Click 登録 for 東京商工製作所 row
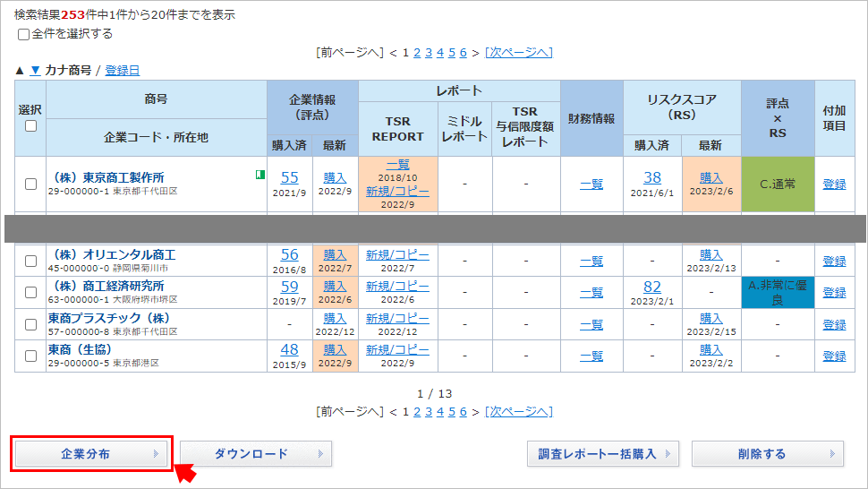Viewport: 868px width, 489px height. click(834, 184)
